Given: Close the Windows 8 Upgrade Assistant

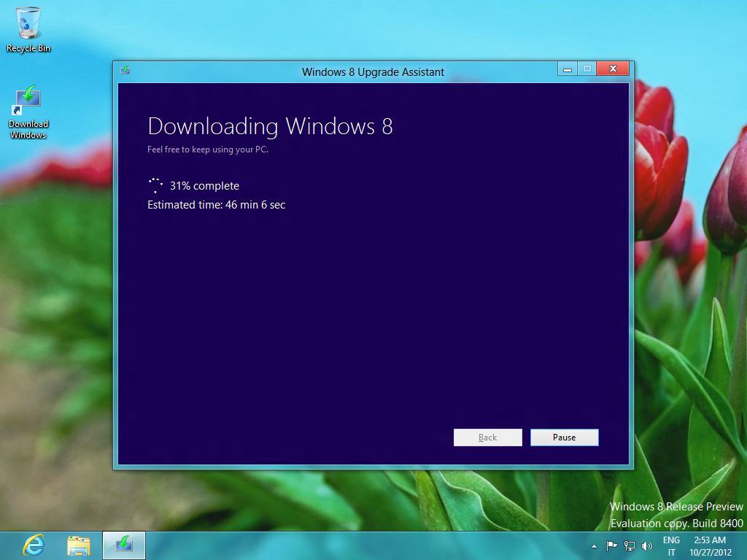Looking at the screenshot, I should point(612,69).
